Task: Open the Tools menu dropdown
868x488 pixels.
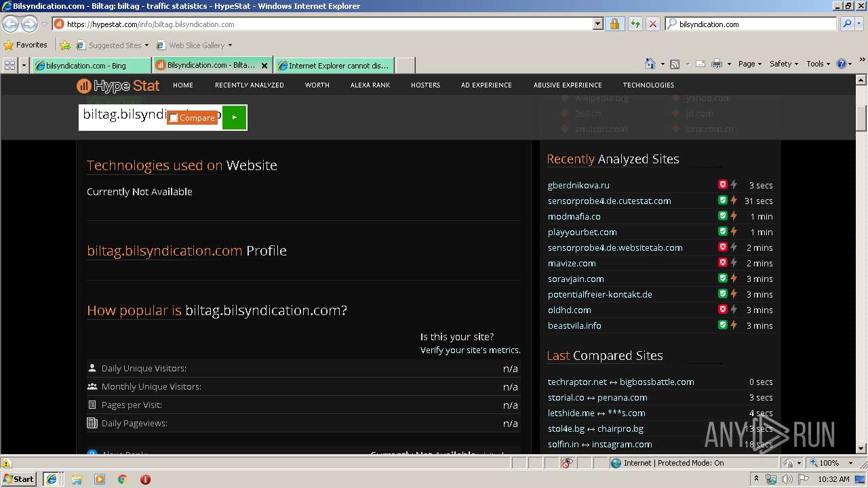Action: click(x=818, y=64)
